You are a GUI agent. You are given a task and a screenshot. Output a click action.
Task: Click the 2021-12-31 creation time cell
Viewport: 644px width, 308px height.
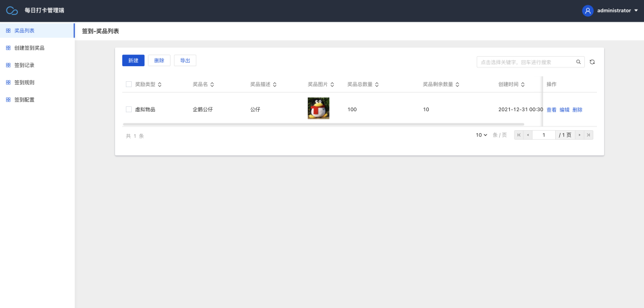coord(521,109)
